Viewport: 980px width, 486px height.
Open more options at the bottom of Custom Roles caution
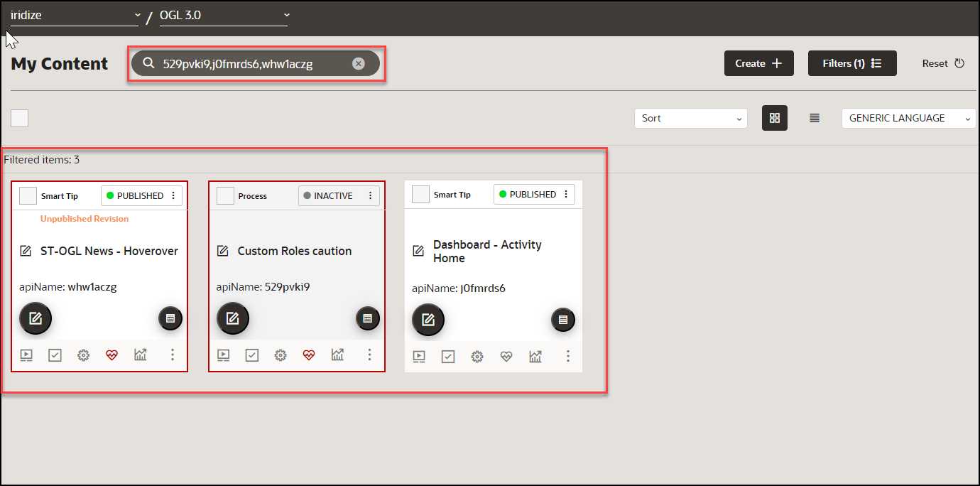[369, 355]
